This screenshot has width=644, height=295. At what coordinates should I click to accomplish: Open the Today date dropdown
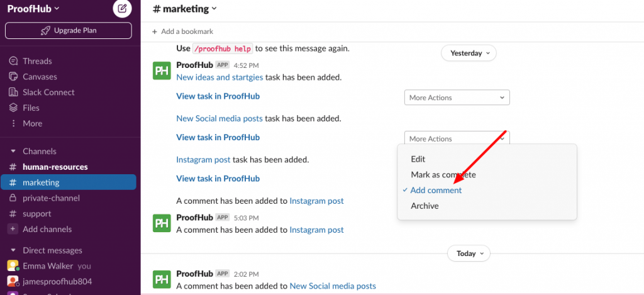coord(469,253)
